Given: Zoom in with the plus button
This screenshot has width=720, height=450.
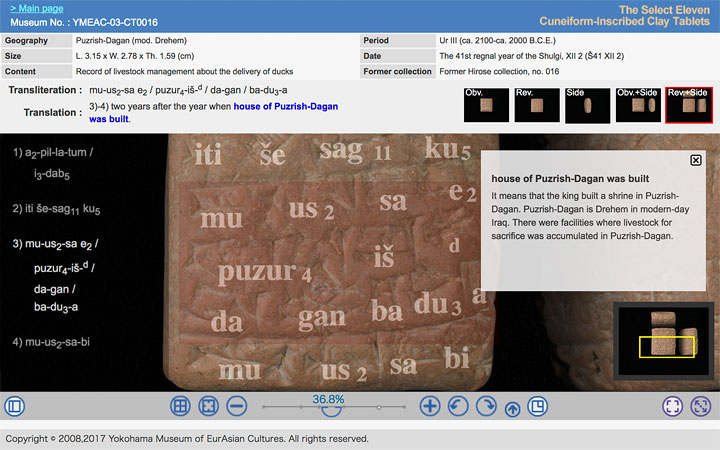Looking at the screenshot, I should point(430,406).
